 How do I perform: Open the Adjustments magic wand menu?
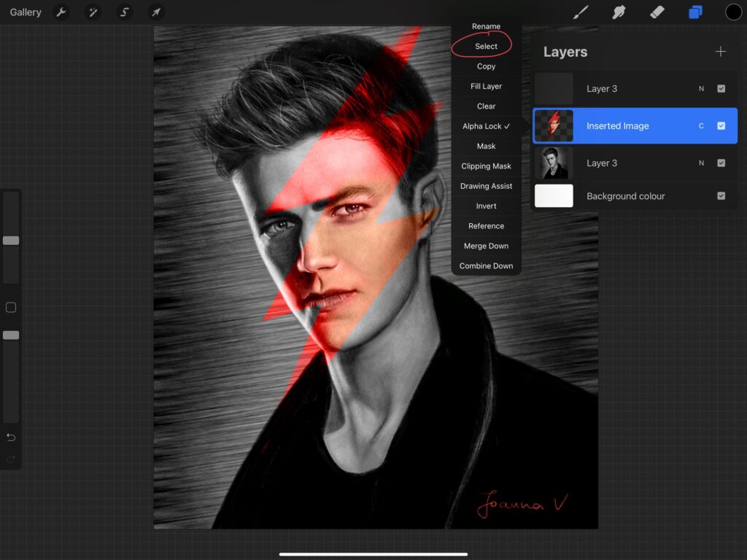pyautogui.click(x=93, y=12)
